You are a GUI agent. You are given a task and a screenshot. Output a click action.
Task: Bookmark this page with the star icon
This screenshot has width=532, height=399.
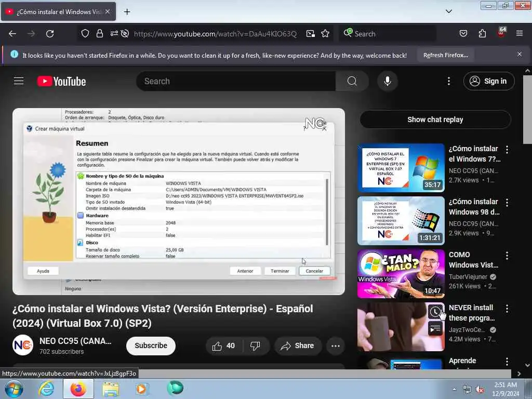[x=325, y=34]
